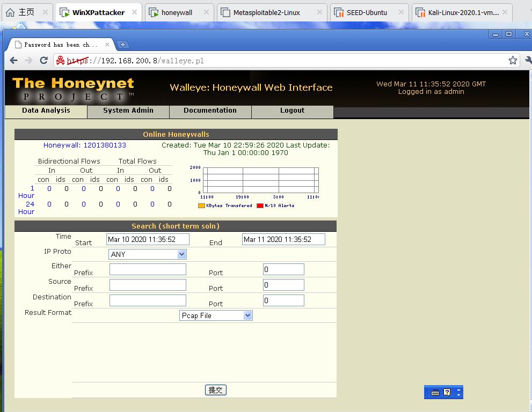Click the browser forward arrow
The height and width of the screenshot is (412, 532).
point(29,61)
